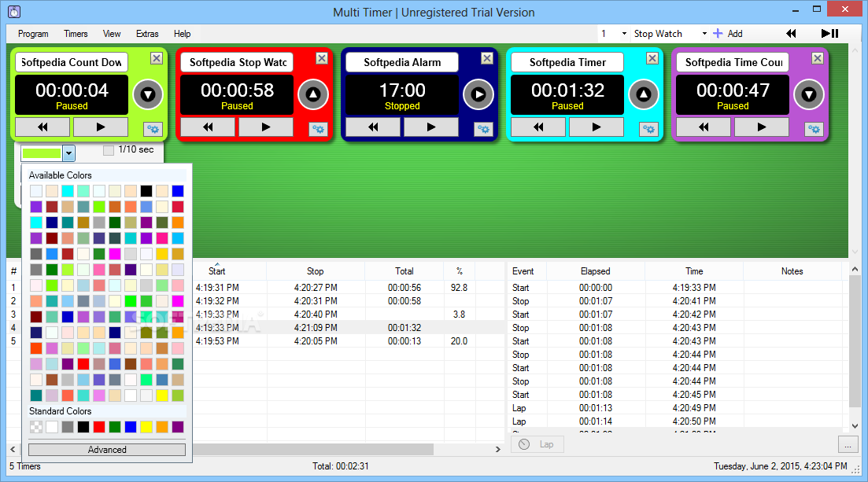The width and height of the screenshot is (868, 482).
Task: Close the Softpedia Count Down timer card
Action: point(157,58)
